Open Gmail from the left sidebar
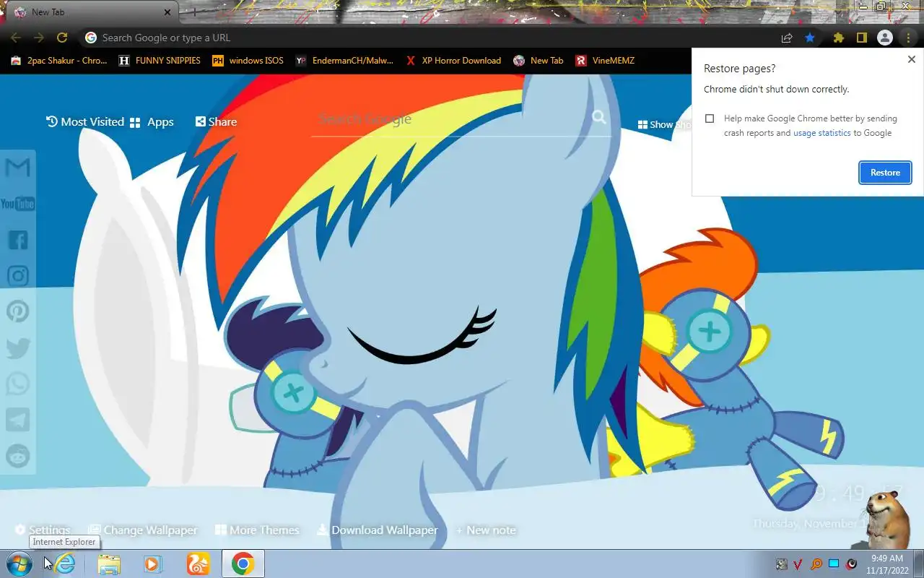Viewport: 924px width, 578px height. click(x=18, y=168)
